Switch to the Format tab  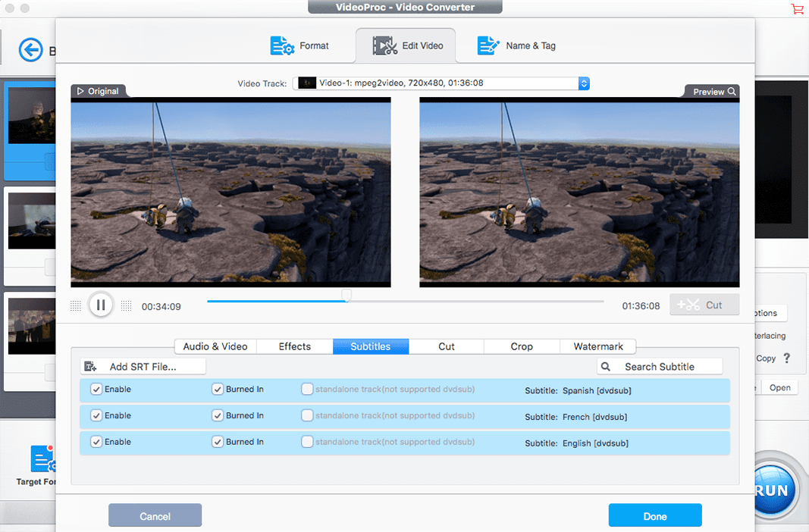click(x=299, y=46)
